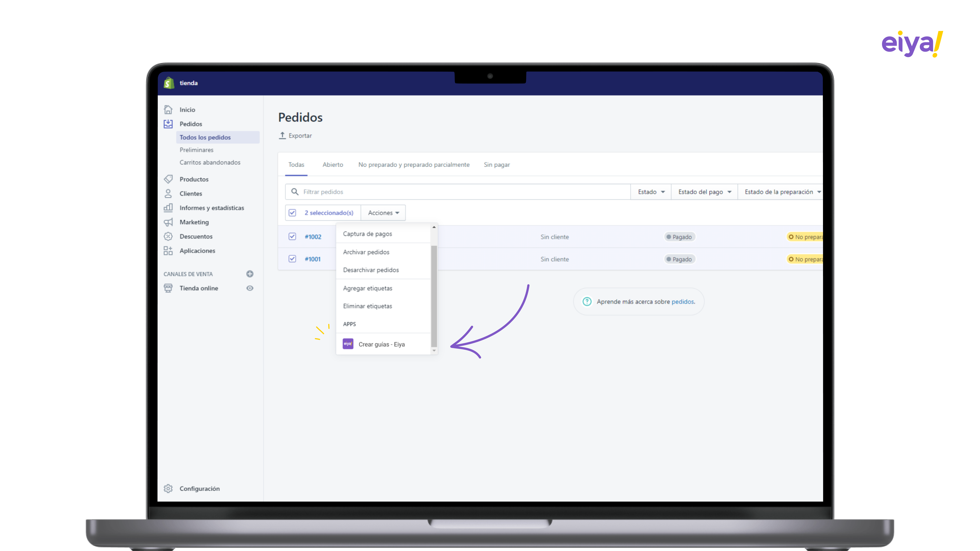The image size is (980, 551).
Task: Open Inicio home icon
Action: pos(168,110)
